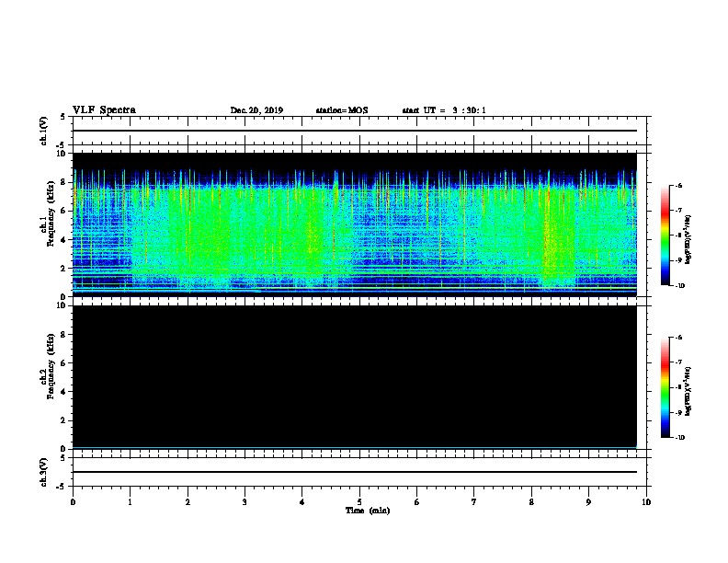Click time axis tick label "1"
Screen dimensions: 728x563
click(130, 502)
